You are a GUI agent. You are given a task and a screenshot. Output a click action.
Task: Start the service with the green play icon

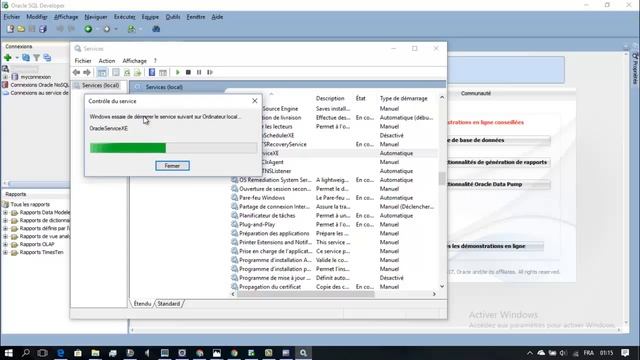(x=178, y=72)
